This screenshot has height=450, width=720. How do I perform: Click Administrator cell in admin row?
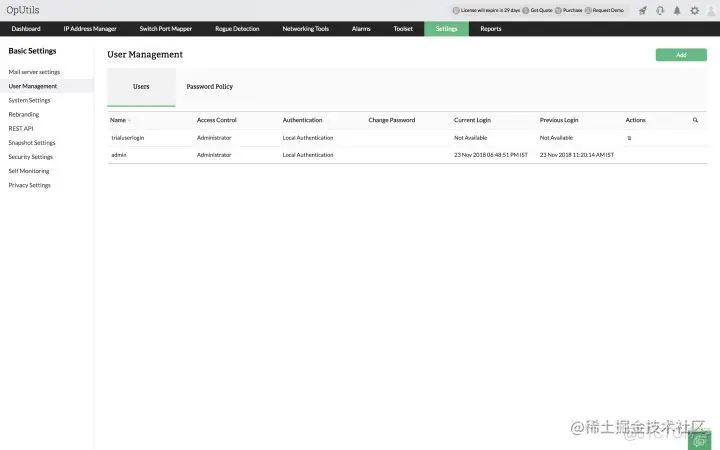[214, 155]
